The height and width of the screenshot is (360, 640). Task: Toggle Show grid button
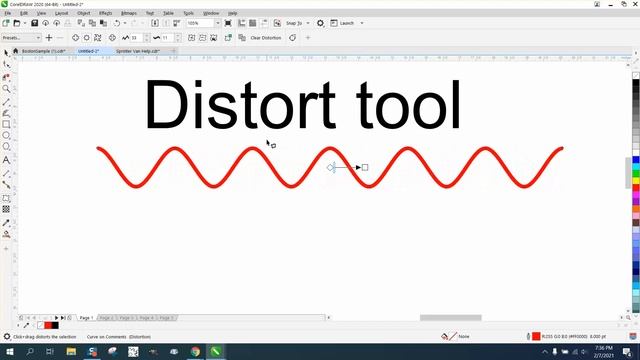coord(253,23)
